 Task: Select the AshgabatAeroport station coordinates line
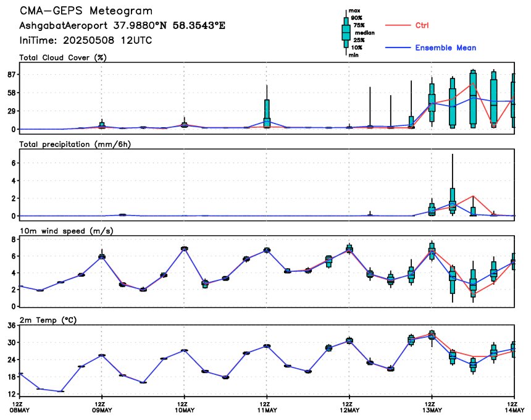[x=122, y=26]
